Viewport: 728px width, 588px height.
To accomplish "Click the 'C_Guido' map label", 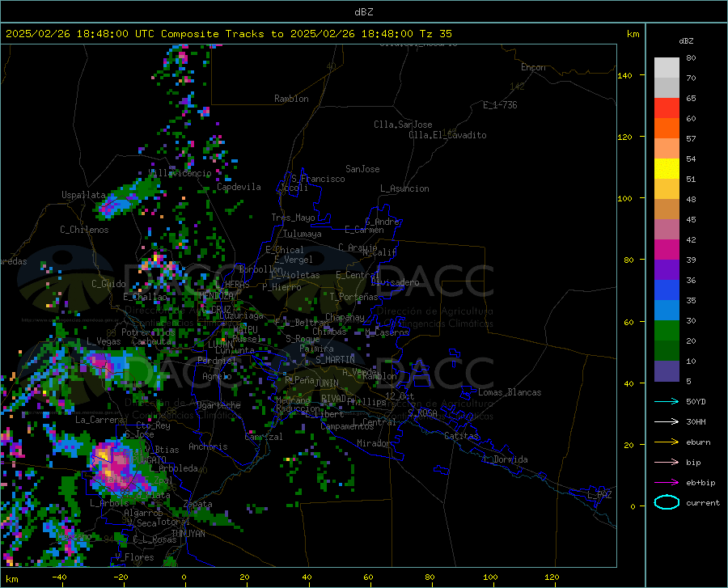I will click(x=108, y=284).
